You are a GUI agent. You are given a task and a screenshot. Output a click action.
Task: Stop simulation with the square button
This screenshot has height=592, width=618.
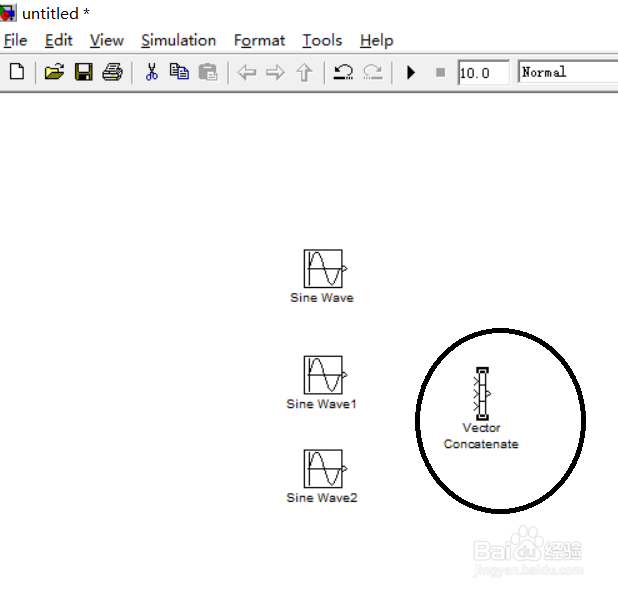(441, 73)
